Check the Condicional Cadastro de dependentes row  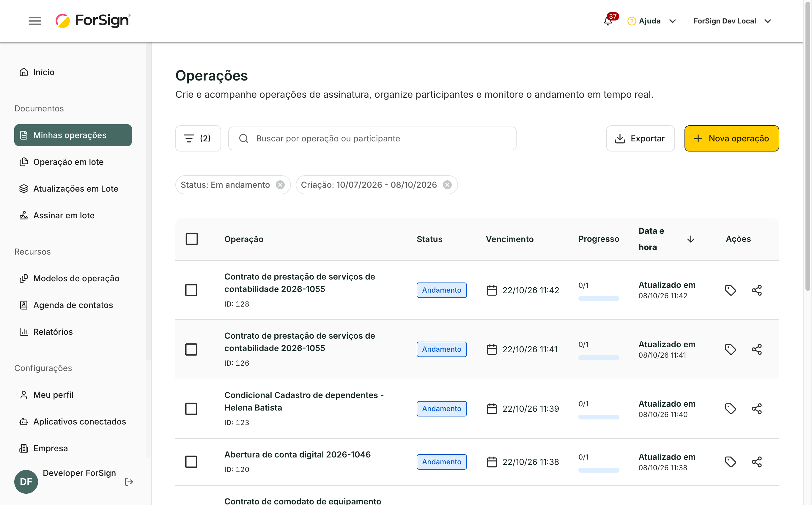pos(191,408)
